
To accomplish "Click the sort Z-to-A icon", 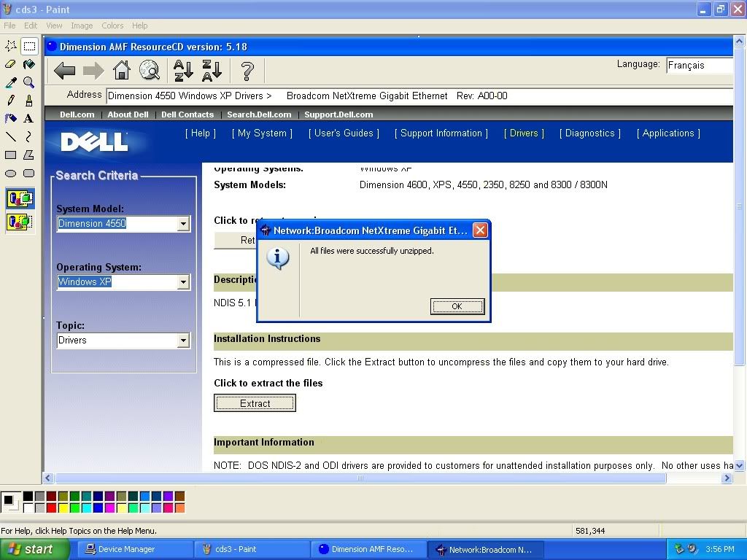I will point(212,71).
